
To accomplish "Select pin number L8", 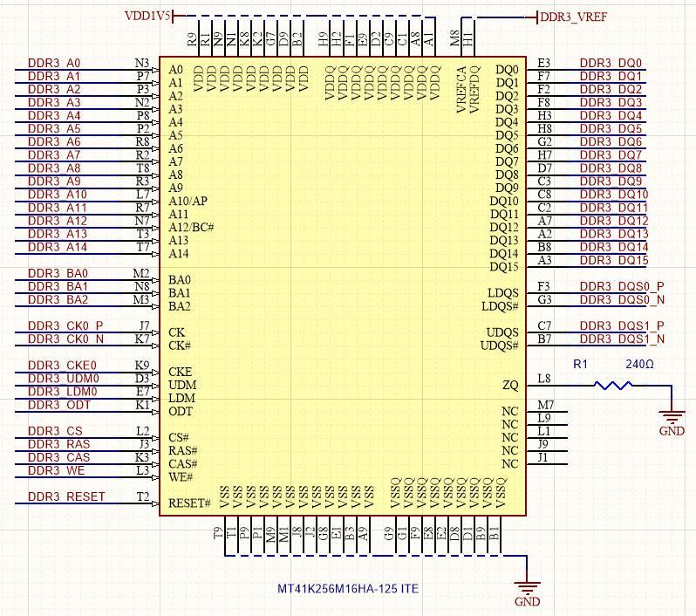I will [543, 379].
